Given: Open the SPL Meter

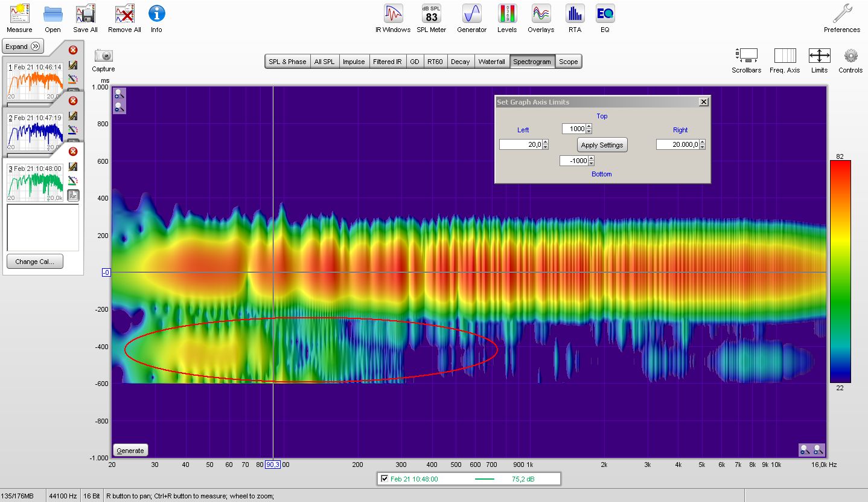Looking at the screenshot, I should (431, 18).
